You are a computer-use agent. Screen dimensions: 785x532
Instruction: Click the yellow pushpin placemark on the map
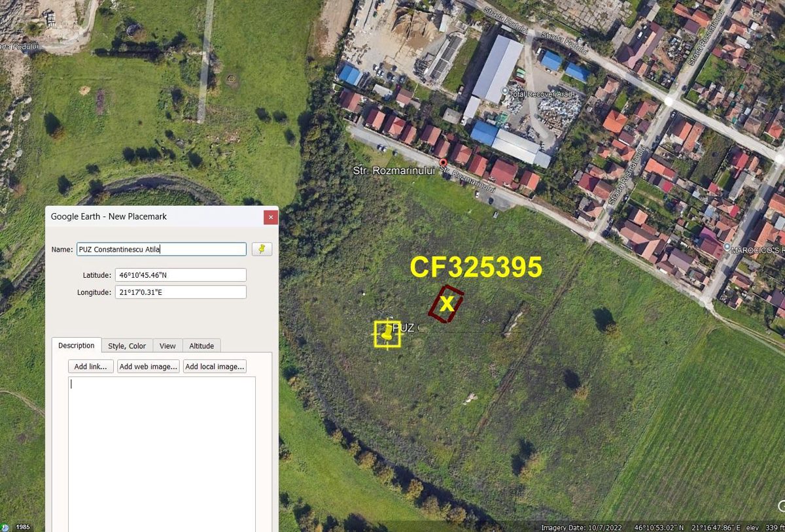click(x=388, y=333)
